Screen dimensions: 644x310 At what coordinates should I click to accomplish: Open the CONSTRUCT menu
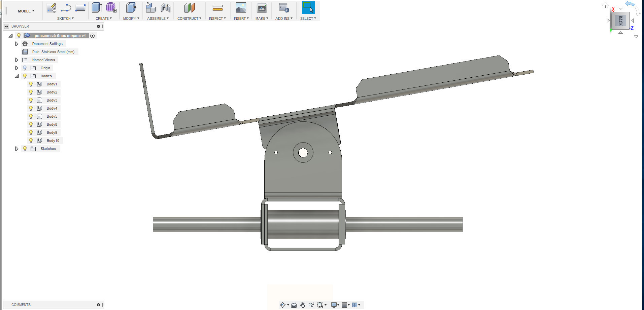pyautogui.click(x=189, y=18)
